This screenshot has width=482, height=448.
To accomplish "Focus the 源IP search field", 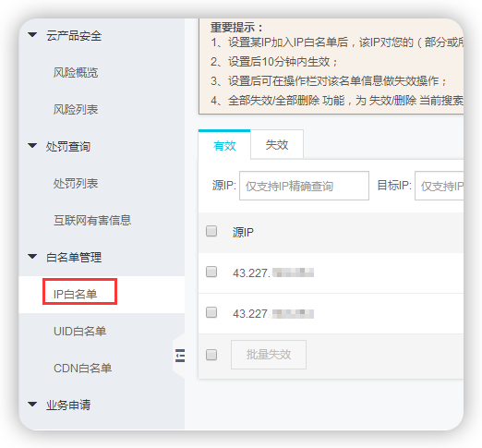I will pyautogui.click(x=304, y=186).
